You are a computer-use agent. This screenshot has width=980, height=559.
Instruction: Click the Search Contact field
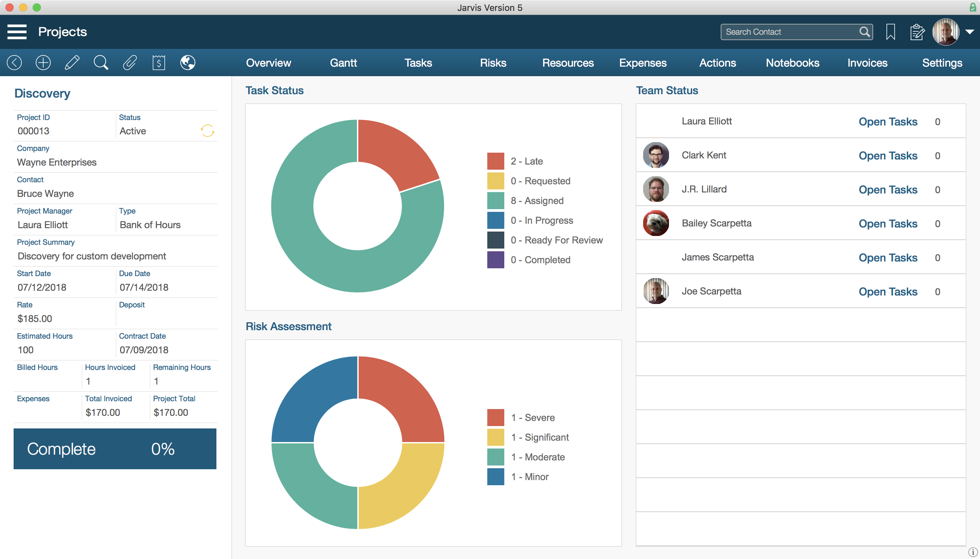pyautogui.click(x=789, y=32)
